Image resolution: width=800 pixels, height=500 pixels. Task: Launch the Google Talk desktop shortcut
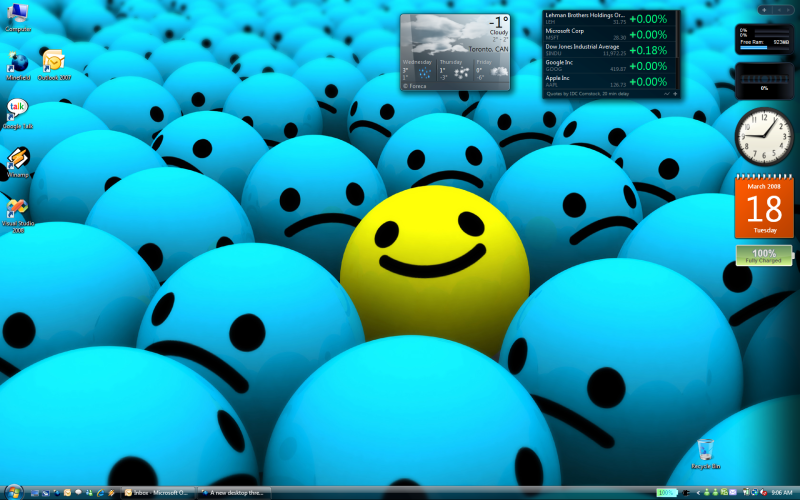tap(18, 114)
